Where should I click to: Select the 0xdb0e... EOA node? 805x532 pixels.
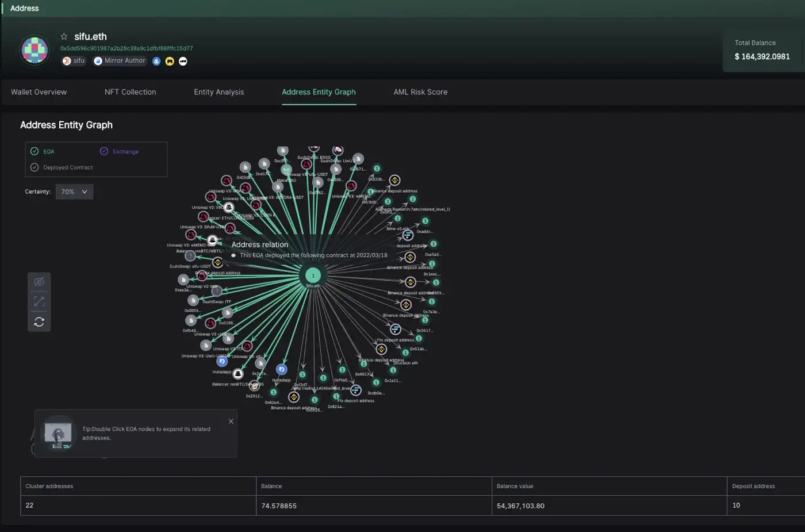click(376, 382)
